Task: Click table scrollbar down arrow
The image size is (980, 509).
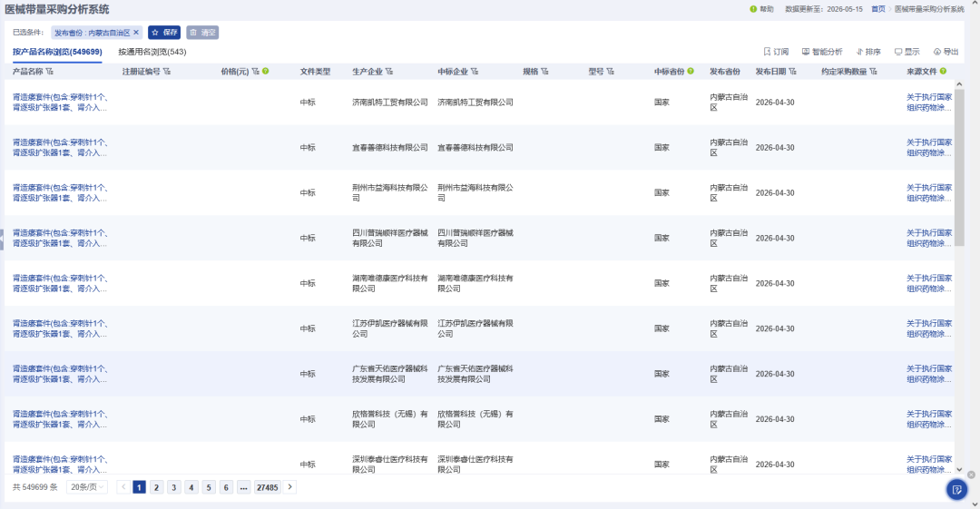Action: 959,469
